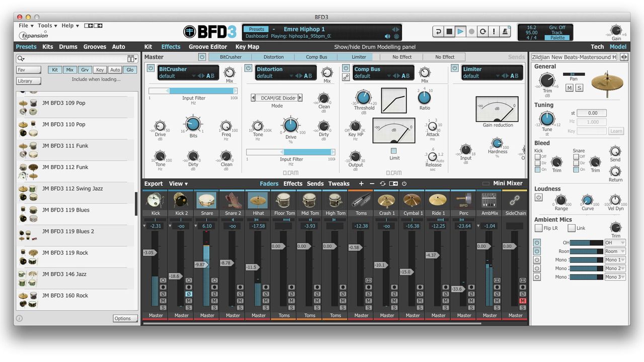The image size is (644, 362).
Task: Click the transport Play button
Action: click(460, 32)
